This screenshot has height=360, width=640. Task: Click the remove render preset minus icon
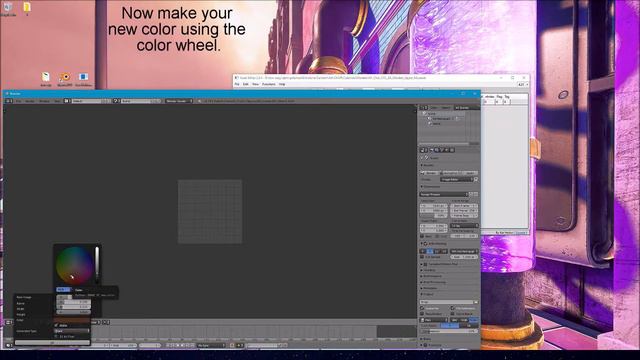476,194
